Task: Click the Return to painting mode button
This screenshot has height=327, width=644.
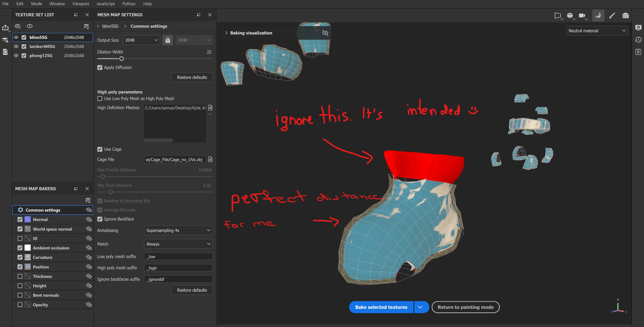Action: click(465, 307)
